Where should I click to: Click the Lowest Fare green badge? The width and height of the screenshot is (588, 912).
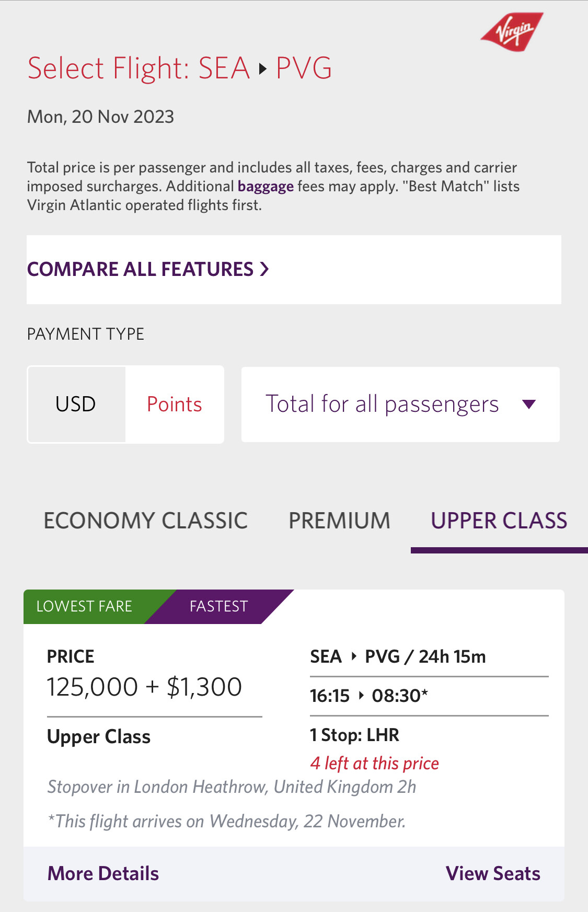[x=91, y=606]
